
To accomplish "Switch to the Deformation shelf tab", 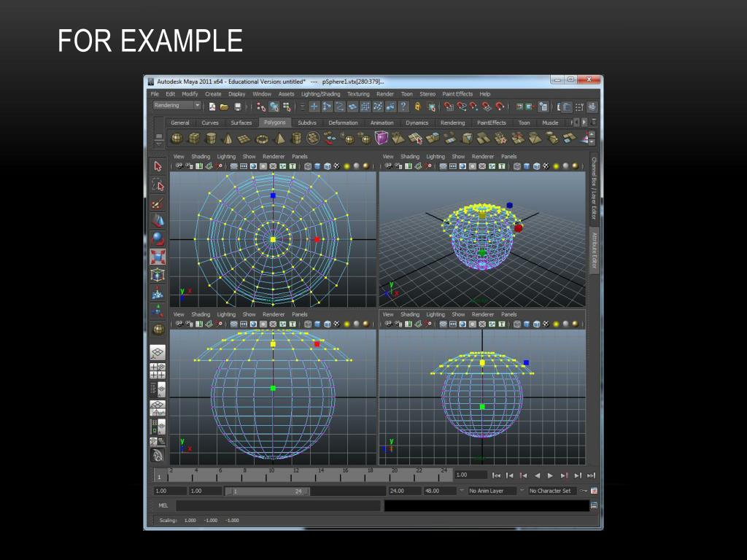I will [x=343, y=122].
